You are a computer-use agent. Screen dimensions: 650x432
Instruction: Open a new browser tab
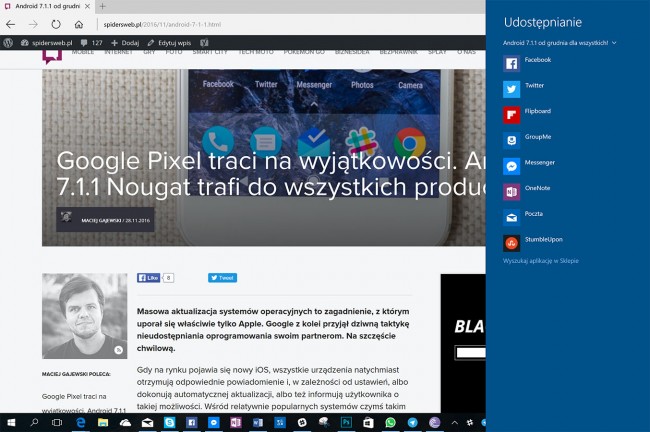pyautogui.click(x=102, y=6)
